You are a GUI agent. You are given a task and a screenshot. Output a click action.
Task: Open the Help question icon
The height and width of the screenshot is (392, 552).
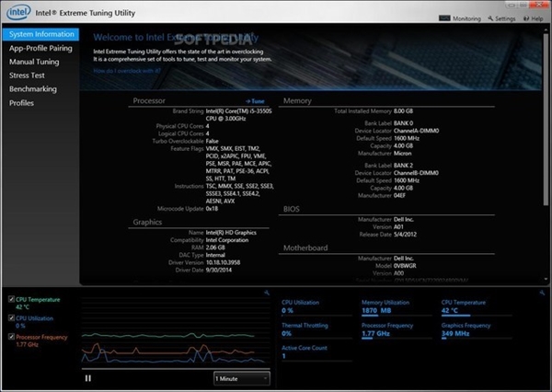pos(526,18)
